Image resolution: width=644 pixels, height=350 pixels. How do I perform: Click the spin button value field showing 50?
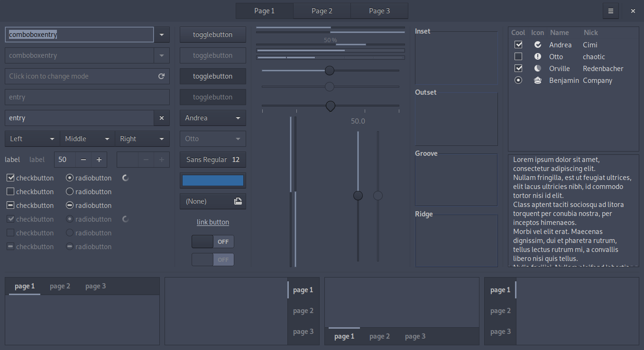coord(65,160)
